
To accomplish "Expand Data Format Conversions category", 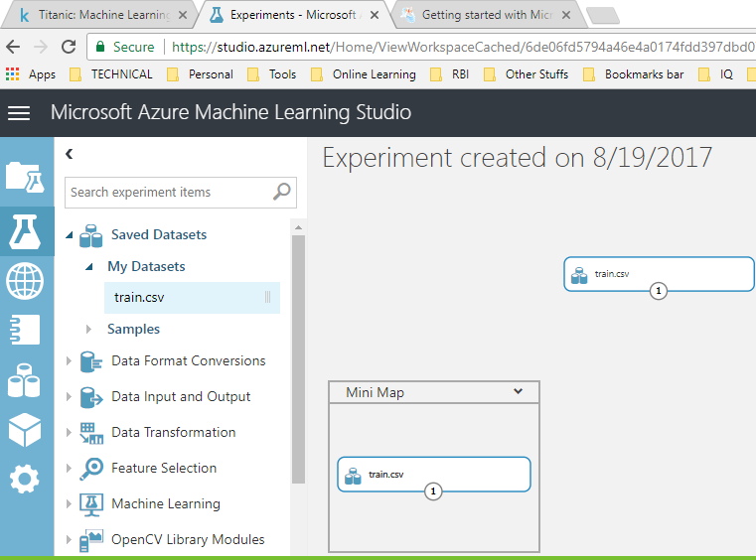I will (70, 360).
